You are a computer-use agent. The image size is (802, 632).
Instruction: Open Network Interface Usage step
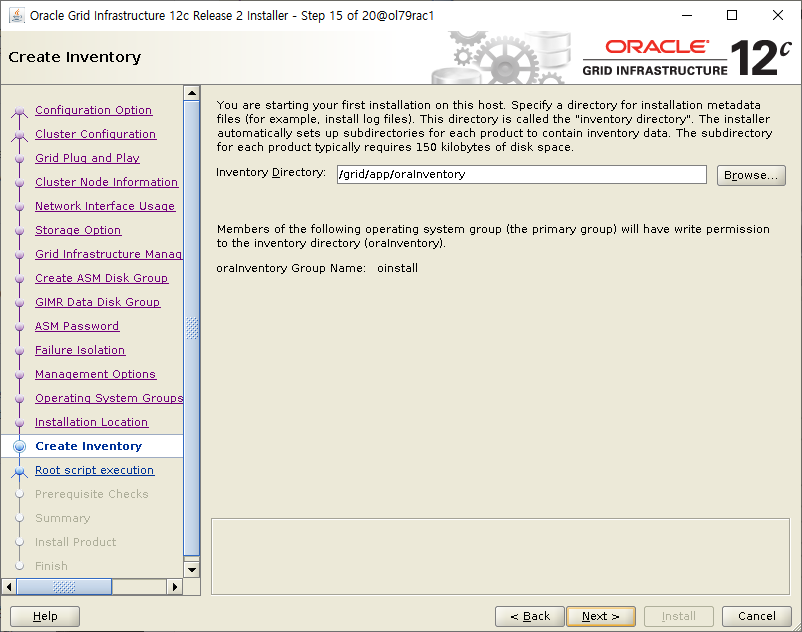[105, 206]
